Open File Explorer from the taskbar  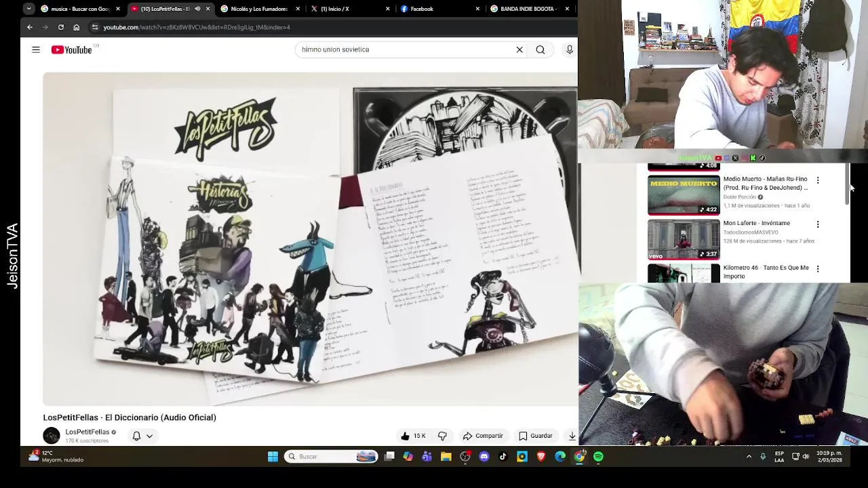[446, 457]
